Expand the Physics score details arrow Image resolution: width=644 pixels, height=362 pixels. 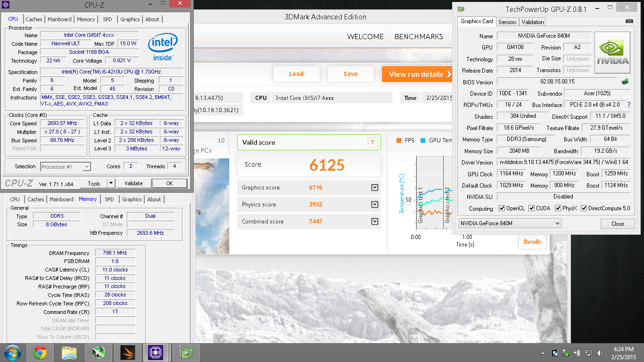tap(375, 205)
